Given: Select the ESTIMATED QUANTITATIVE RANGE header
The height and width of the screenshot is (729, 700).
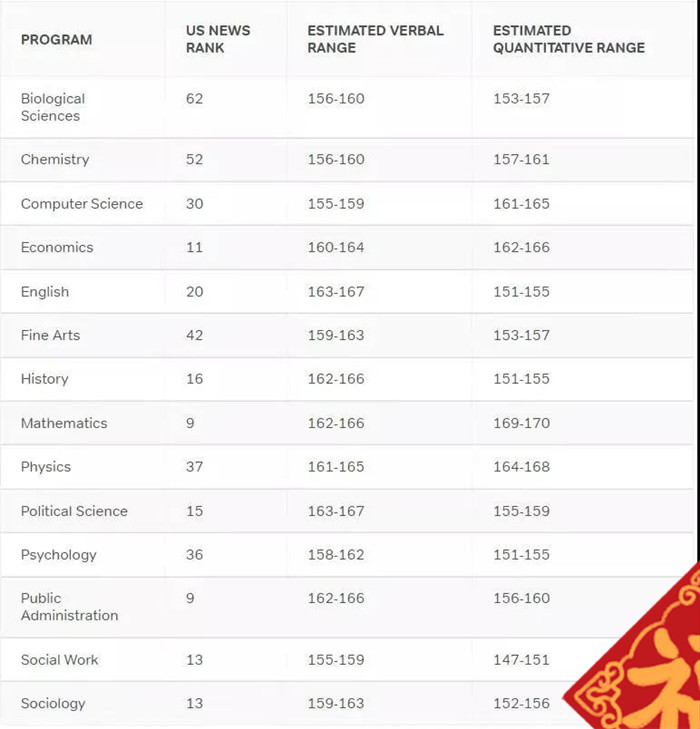Looking at the screenshot, I should click(568, 39).
